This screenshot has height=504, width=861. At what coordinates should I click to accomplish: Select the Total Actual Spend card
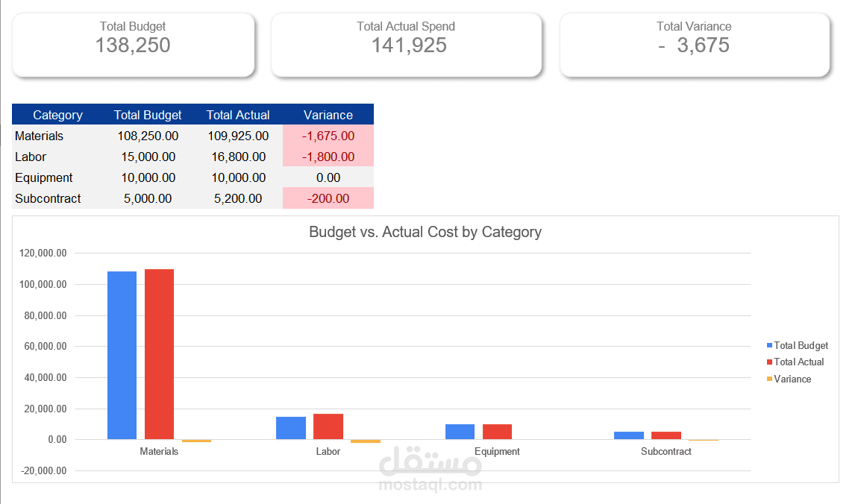pyautogui.click(x=407, y=45)
